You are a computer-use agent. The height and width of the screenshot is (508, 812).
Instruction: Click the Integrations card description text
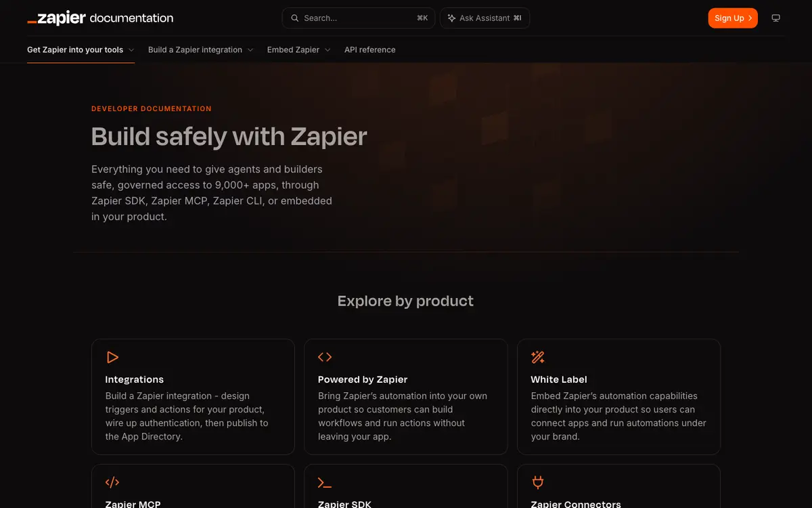click(187, 416)
